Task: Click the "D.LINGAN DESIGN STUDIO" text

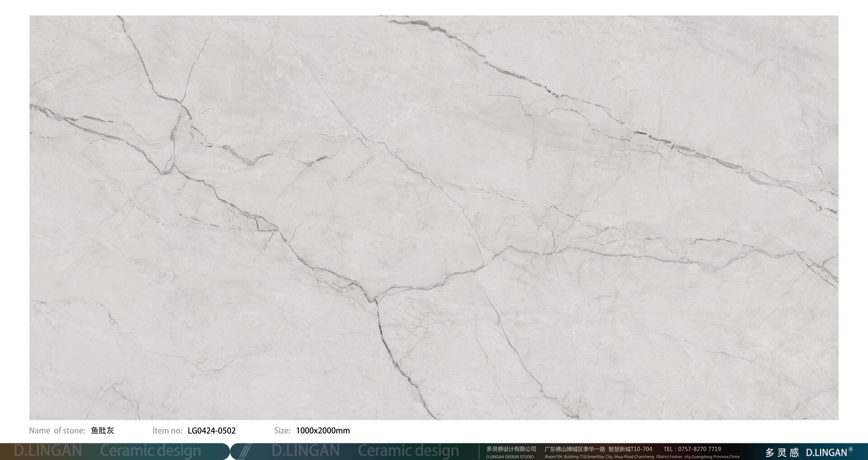Action: pyautogui.click(x=510, y=457)
